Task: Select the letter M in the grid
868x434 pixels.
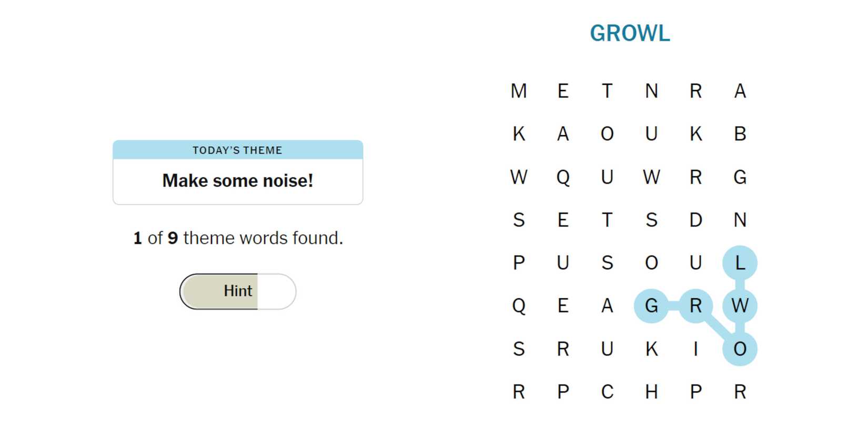Action: click(x=519, y=91)
